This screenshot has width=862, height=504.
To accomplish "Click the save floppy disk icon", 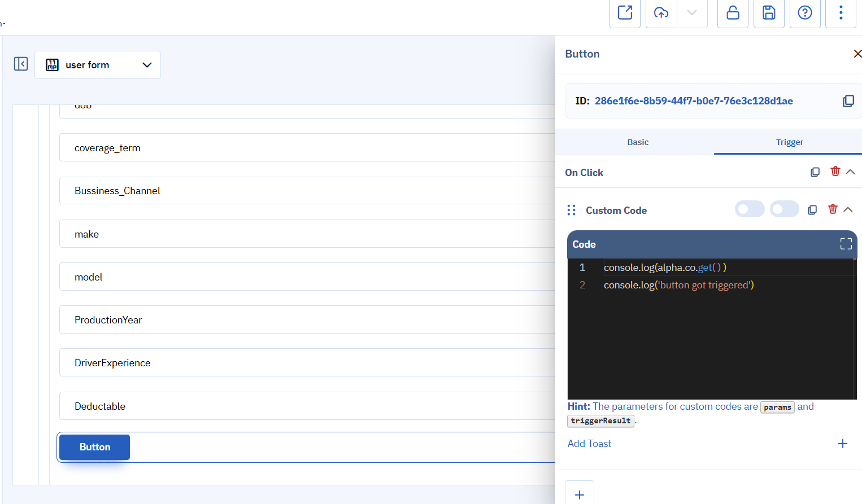I will pyautogui.click(x=769, y=12).
